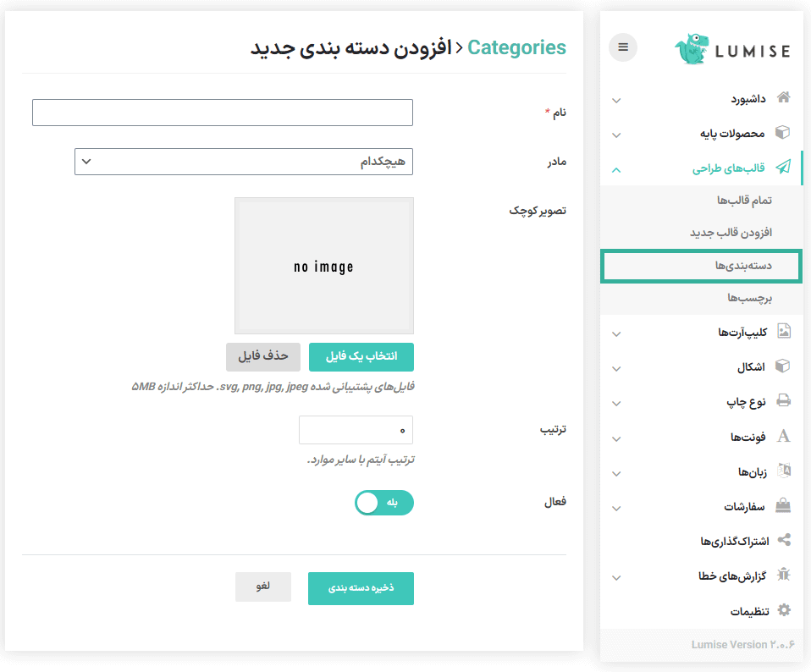Click the fonts letter A icon
The height and width of the screenshot is (672, 811).
tap(784, 436)
